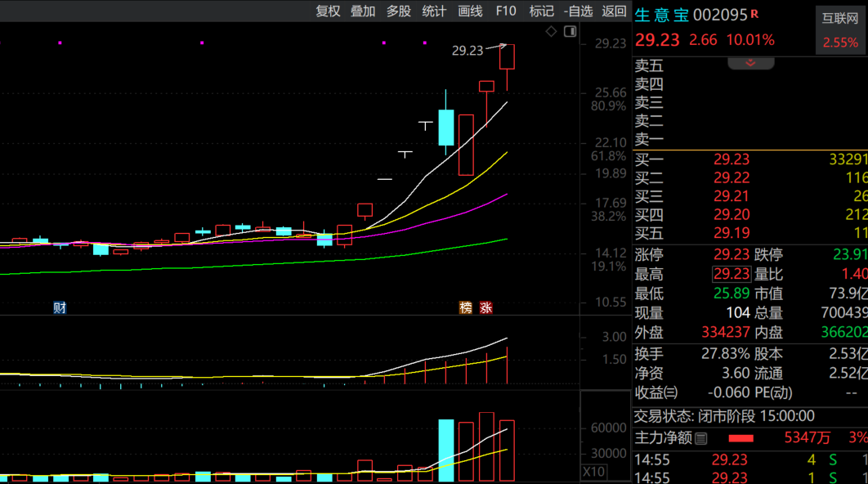The width and height of the screenshot is (868, 484).
Task: Click the 外盘 value 334237
Action: click(x=726, y=332)
